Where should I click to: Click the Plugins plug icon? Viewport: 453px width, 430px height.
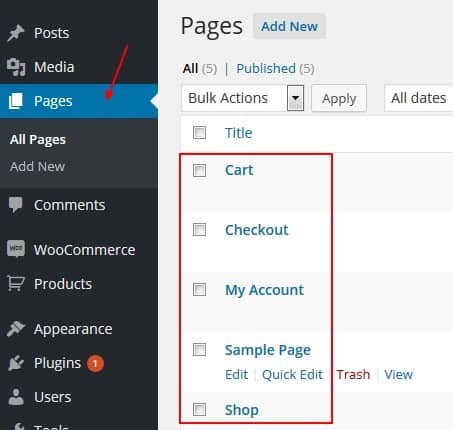coord(16,363)
